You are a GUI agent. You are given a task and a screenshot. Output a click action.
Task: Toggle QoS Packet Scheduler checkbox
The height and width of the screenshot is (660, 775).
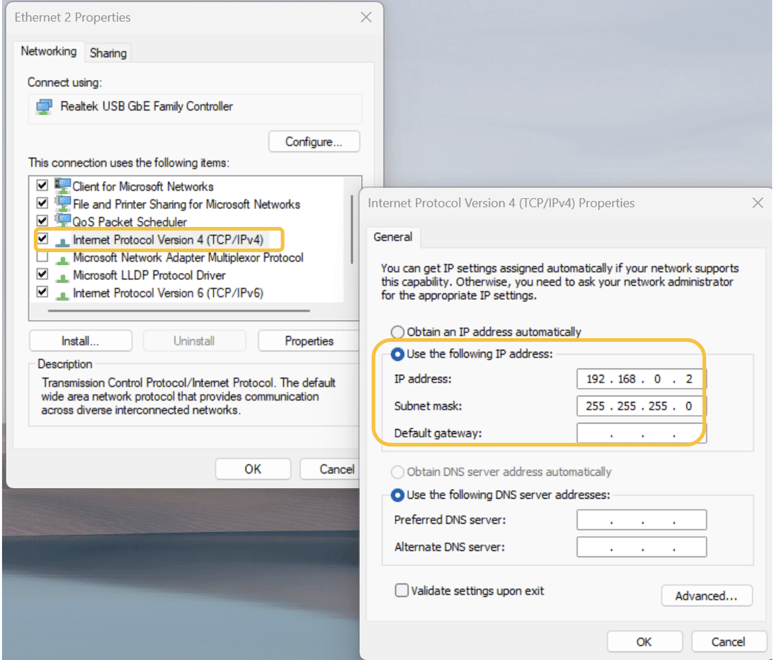click(x=43, y=220)
